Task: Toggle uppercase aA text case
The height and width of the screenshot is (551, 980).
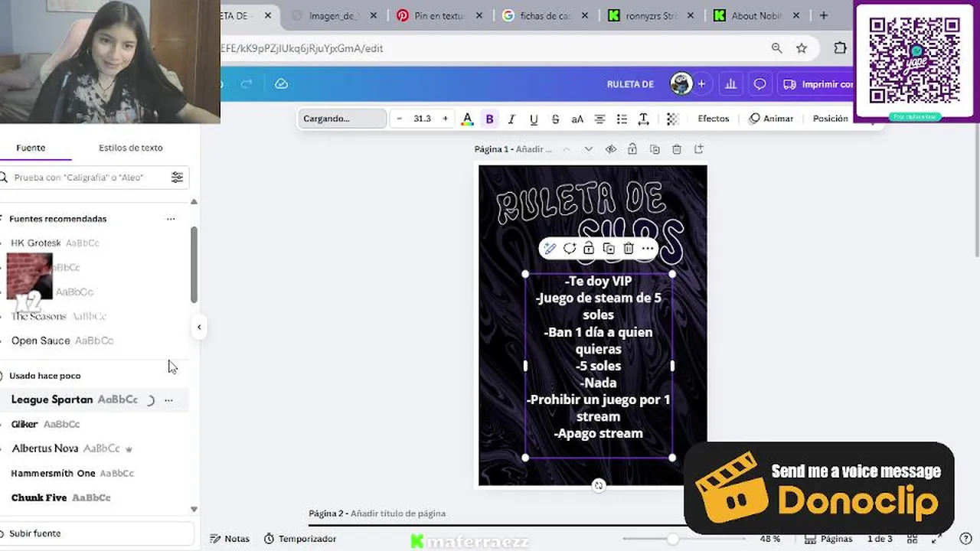Action: tap(577, 119)
